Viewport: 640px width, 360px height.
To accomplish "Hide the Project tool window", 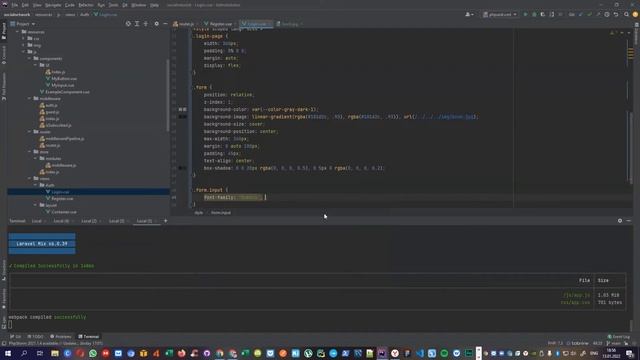I will [165, 24].
